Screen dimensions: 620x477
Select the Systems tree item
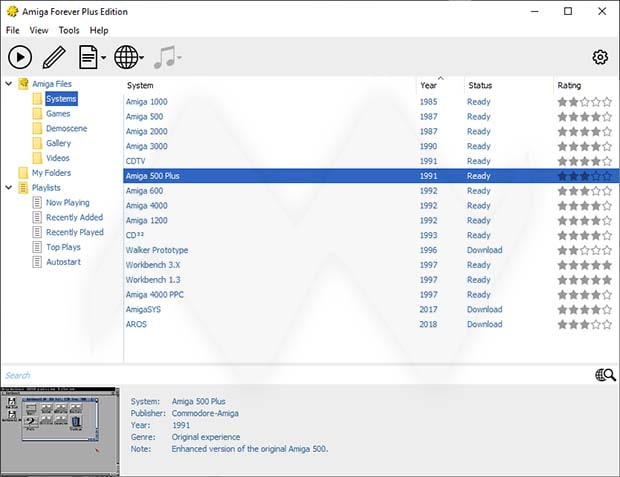[61, 99]
